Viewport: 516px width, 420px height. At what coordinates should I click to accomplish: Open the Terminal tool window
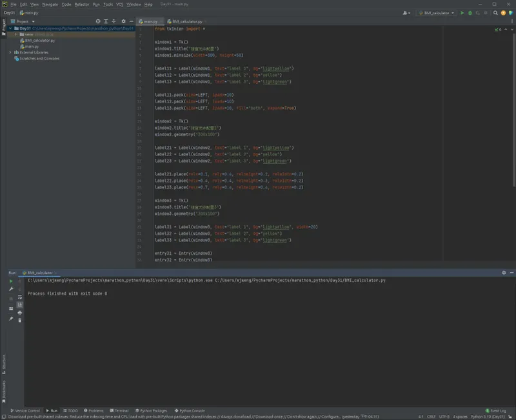pos(119,410)
